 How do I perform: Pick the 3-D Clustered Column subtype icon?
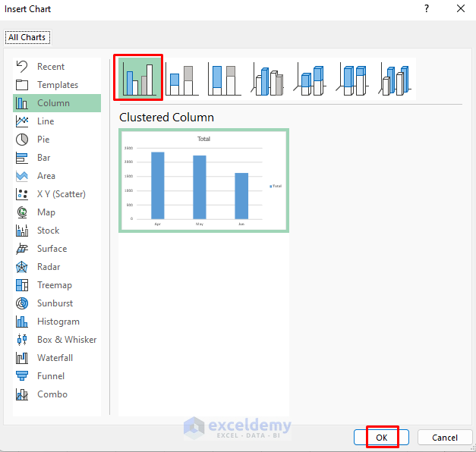(266, 78)
